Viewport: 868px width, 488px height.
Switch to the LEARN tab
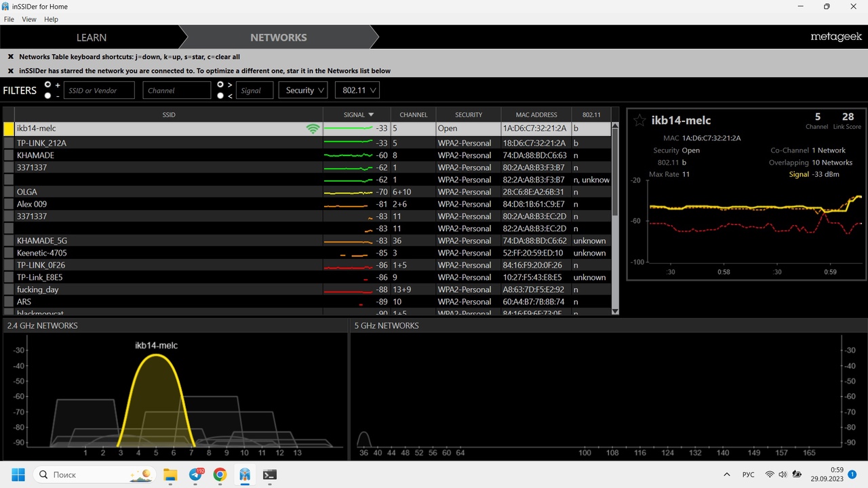point(92,37)
